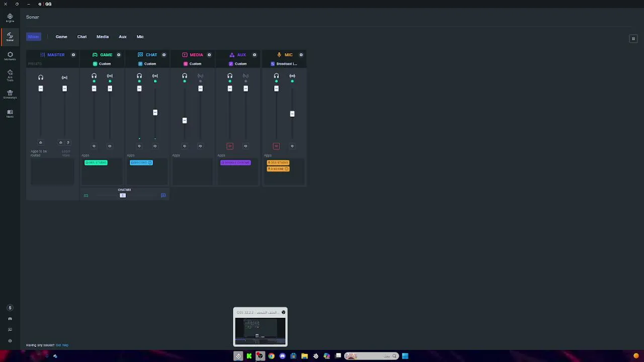Open AUX preset Custom dropdown

click(237, 64)
